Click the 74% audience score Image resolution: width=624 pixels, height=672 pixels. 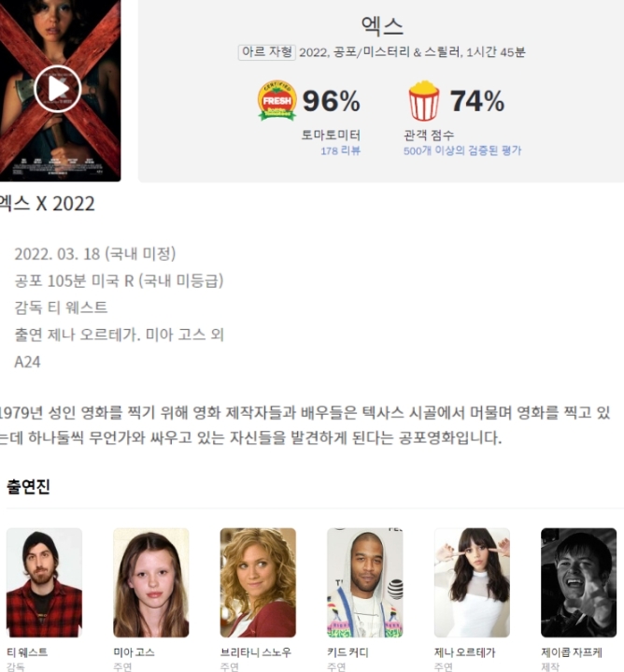(x=477, y=101)
